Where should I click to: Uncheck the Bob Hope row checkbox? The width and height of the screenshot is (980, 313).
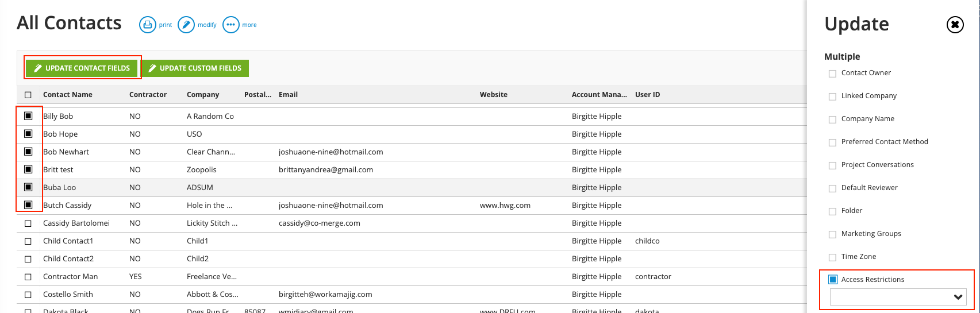coord(28,134)
